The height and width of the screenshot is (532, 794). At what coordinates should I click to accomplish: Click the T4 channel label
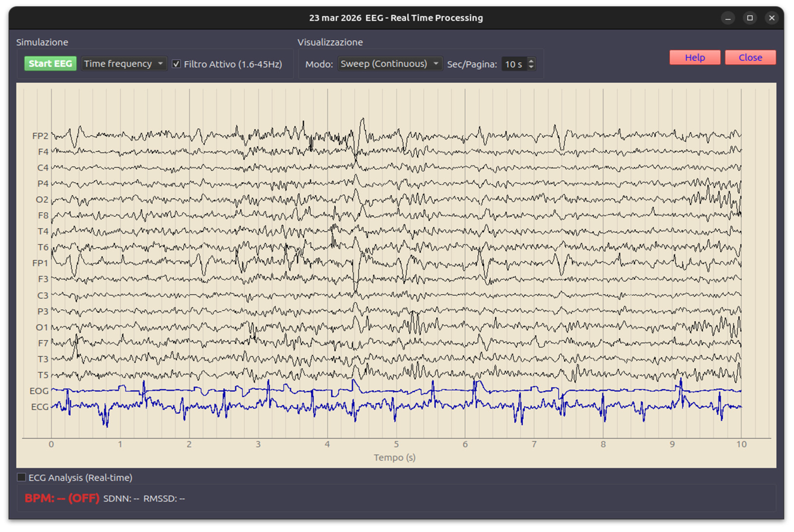pyautogui.click(x=43, y=231)
